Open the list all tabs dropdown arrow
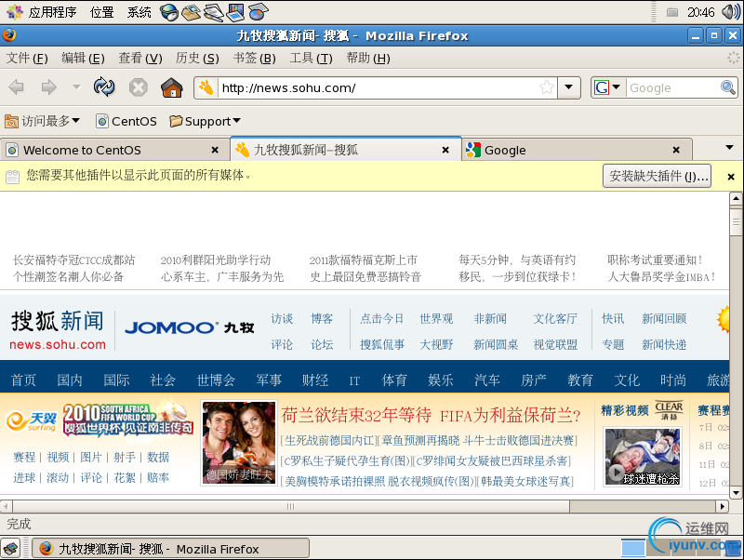Viewport: 744px width, 560px height. 730,148
